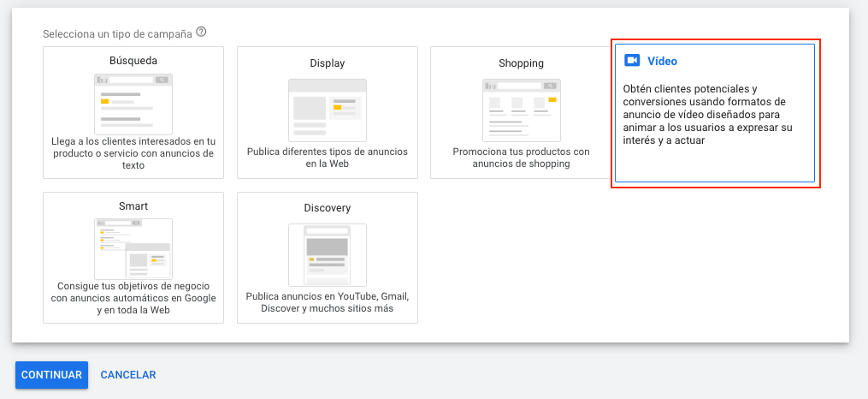Click the CANCELAR link

[x=128, y=375]
